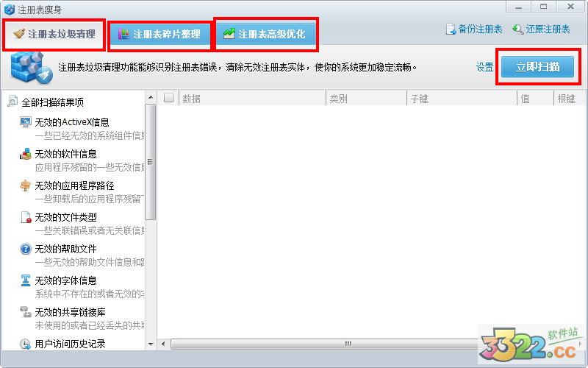Click the results horizontal scrollbar thumb

coord(348,344)
